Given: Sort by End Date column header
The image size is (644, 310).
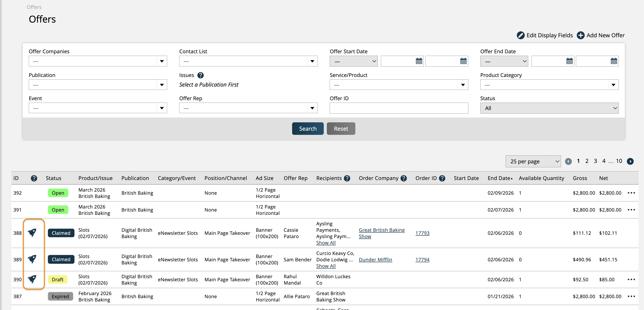Looking at the screenshot, I should 499,178.
